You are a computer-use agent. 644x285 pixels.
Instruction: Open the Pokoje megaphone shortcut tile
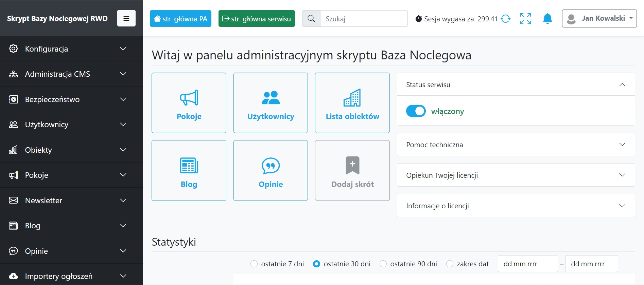(x=189, y=103)
